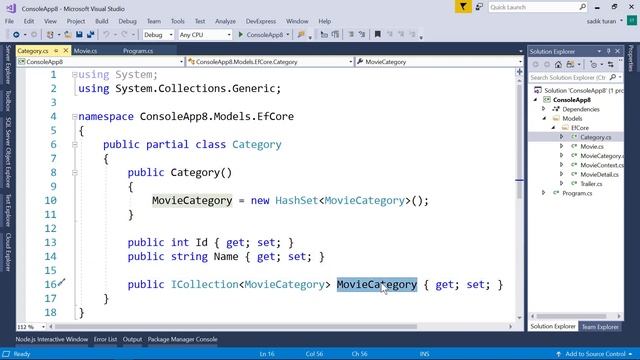The width and height of the screenshot is (640, 360).
Task: Click Add to Source Control in status bar
Action: point(595,354)
